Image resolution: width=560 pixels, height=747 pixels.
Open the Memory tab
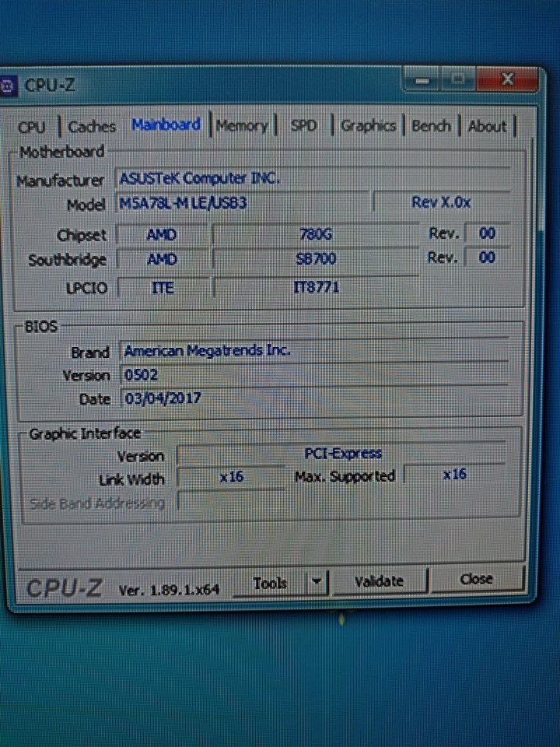click(242, 126)
